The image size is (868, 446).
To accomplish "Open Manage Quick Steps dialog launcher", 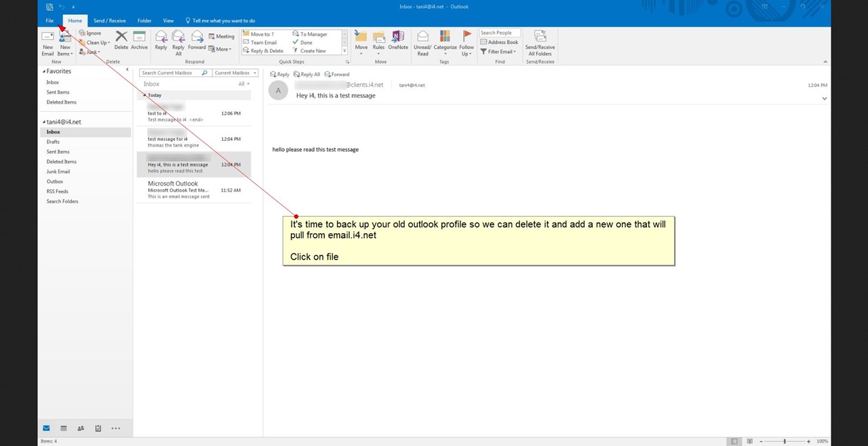I will [348, 62].
